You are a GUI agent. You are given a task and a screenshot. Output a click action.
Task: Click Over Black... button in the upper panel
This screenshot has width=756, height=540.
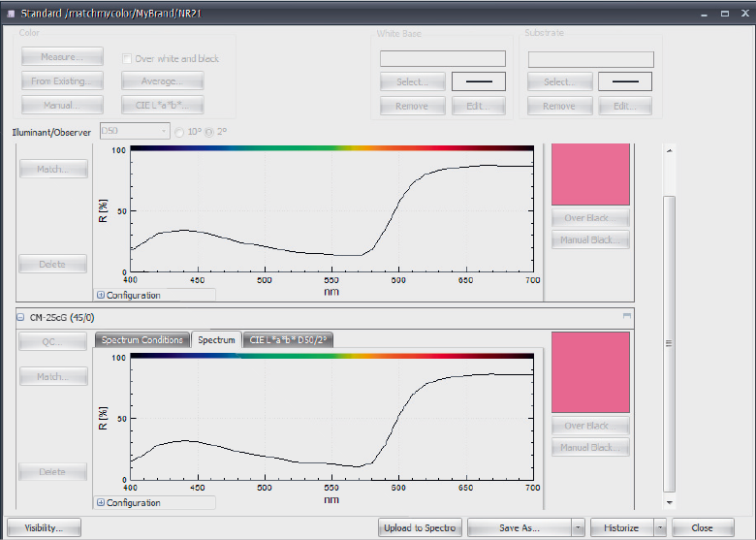(x=590, y=217)
